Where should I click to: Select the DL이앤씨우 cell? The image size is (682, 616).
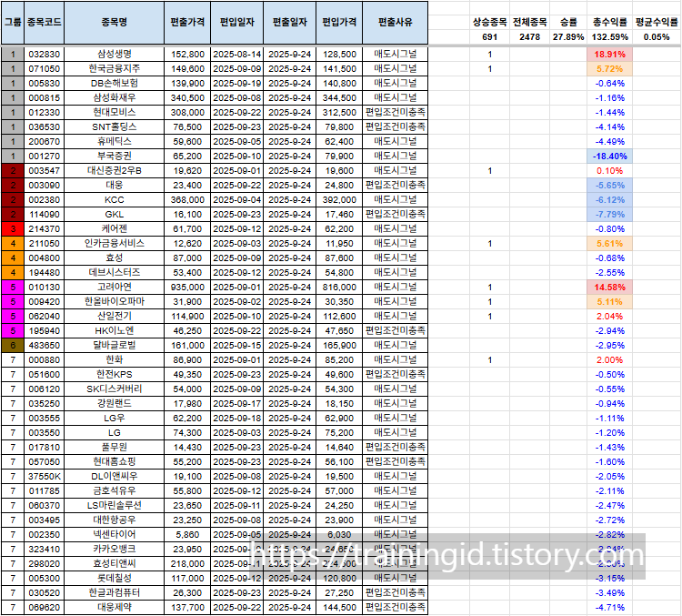(x=115, y=476)
